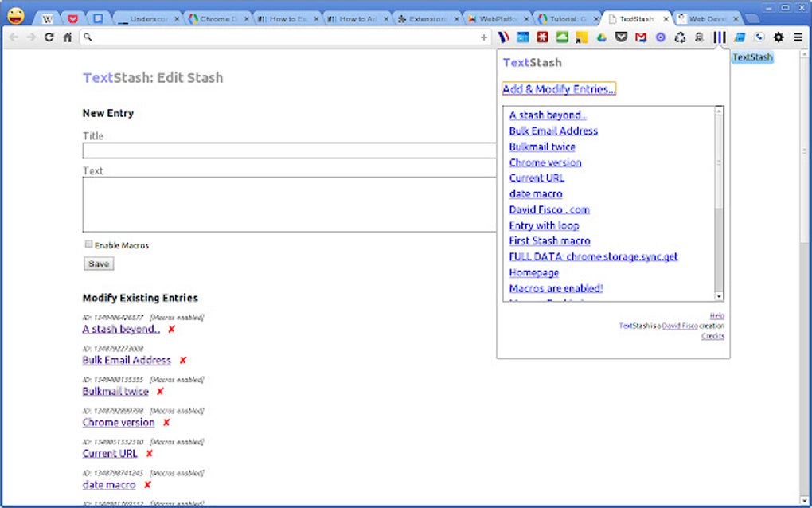Click the Save button

97,263
